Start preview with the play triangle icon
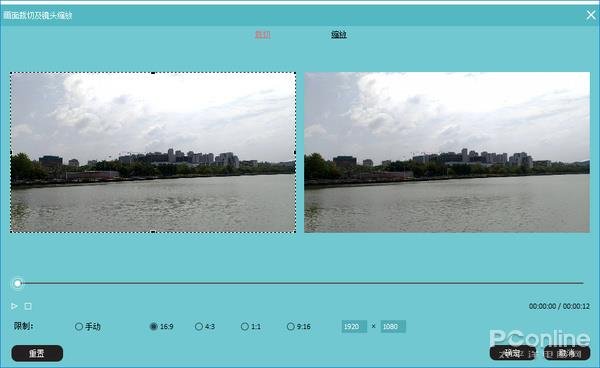 tap(14, 306)
